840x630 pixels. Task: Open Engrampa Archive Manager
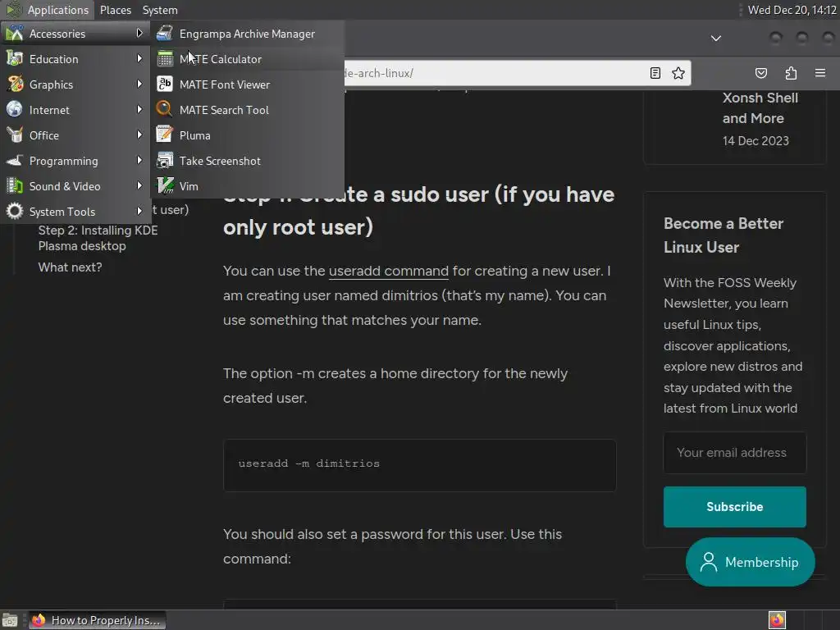[247, 34]
